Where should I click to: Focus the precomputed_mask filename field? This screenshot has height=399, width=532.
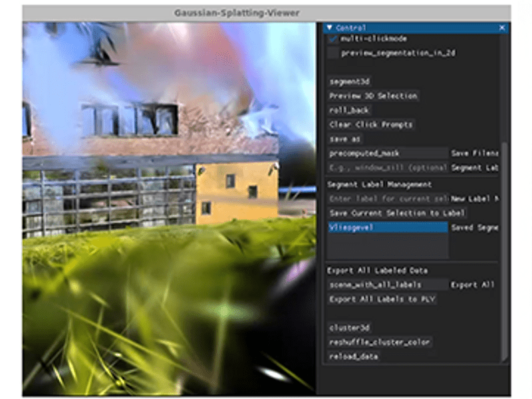click(388, 154)
